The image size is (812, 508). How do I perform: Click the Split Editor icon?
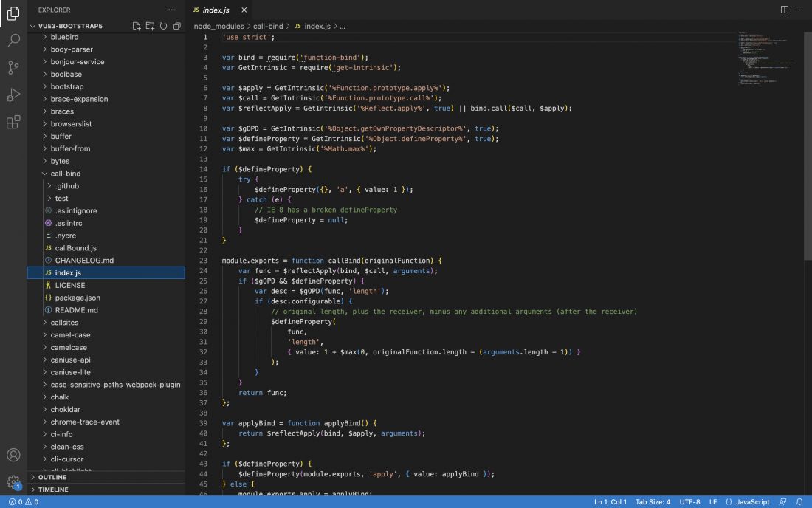click(x=785, y=10)
